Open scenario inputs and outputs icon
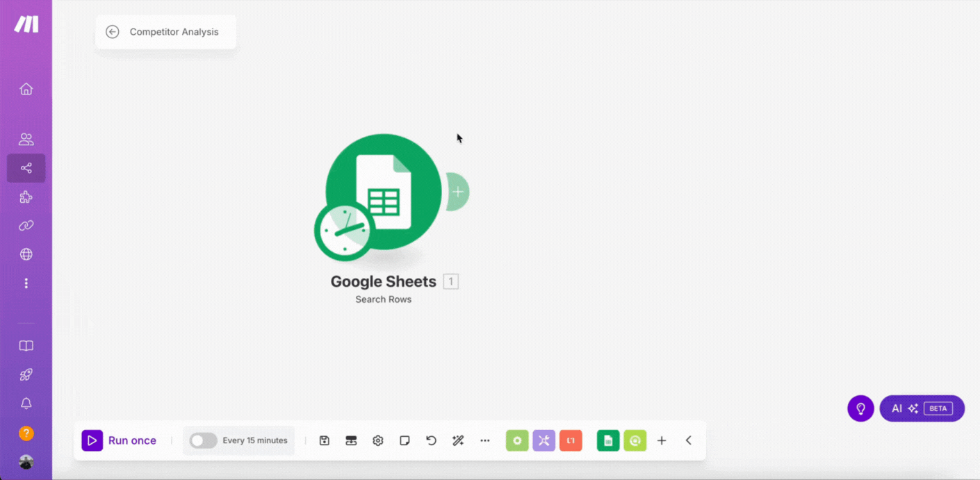This screenshot has width=980, height=480. tap(351, 440)
